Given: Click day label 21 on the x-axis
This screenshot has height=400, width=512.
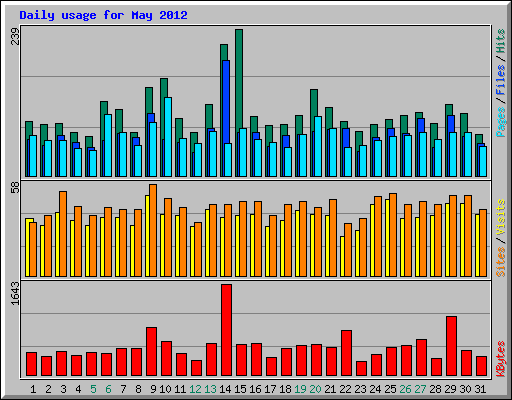Looking at the screenshot, I should pyautogui.click(x=330, y=389).
